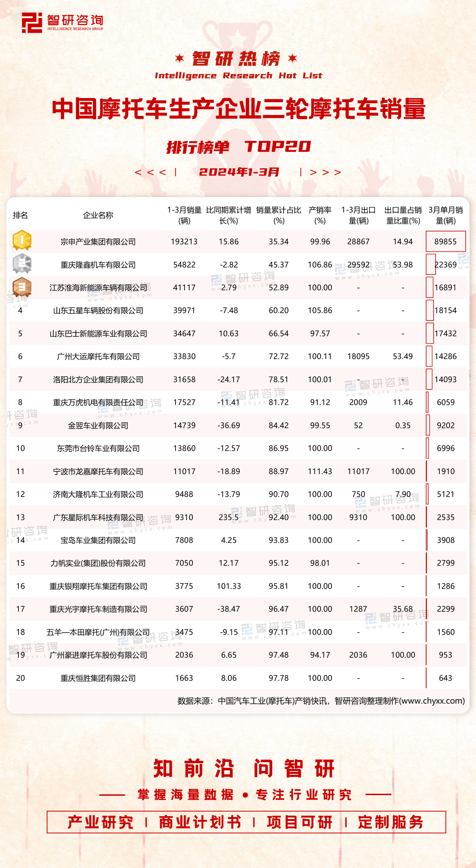Viewport: 476px width, 868px height.
Task: Select the 出口量占销量比重(%) column header
Action: click(403, 215)
